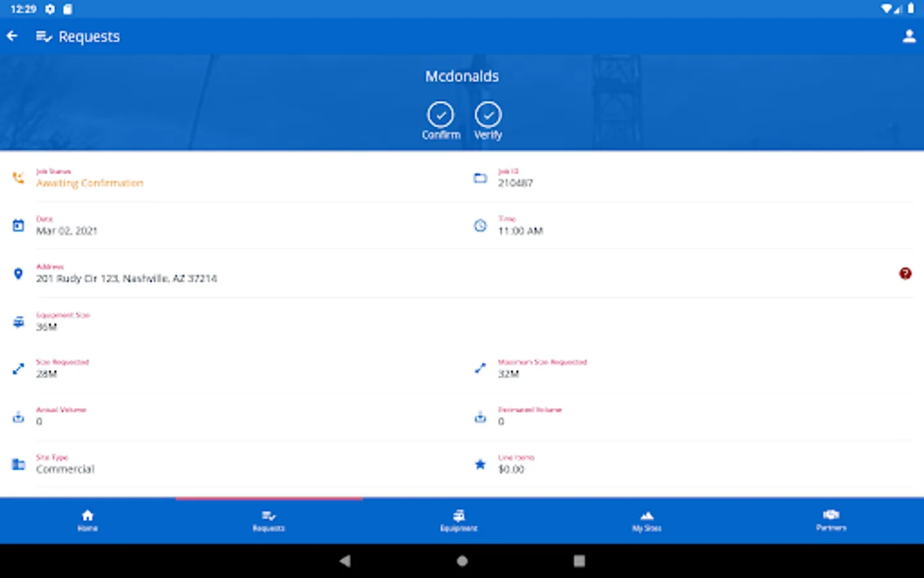This screenshot has width=924, height=578.
Task: Tap the Wi-Fi status icon
Action: click(x=887, y=9)
